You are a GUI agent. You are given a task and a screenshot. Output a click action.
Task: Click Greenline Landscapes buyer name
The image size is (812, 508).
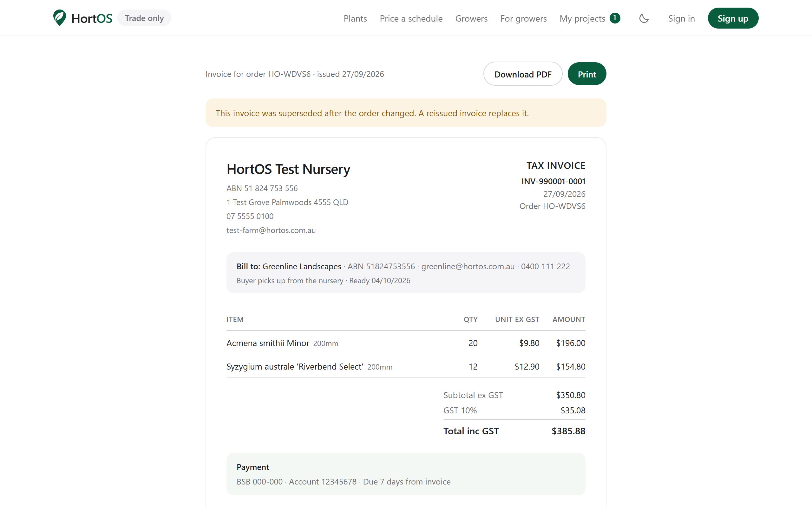pyautogui.click(x=302, y=267)
